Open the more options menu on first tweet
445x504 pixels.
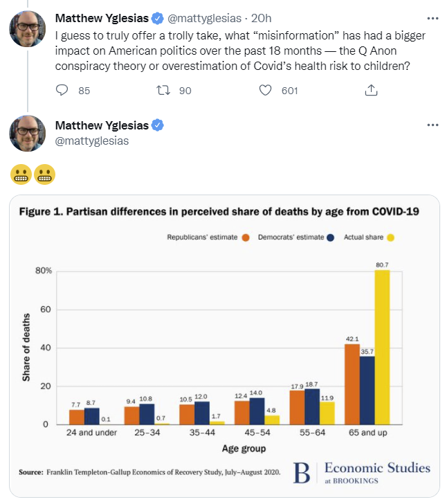coord(433,17)
